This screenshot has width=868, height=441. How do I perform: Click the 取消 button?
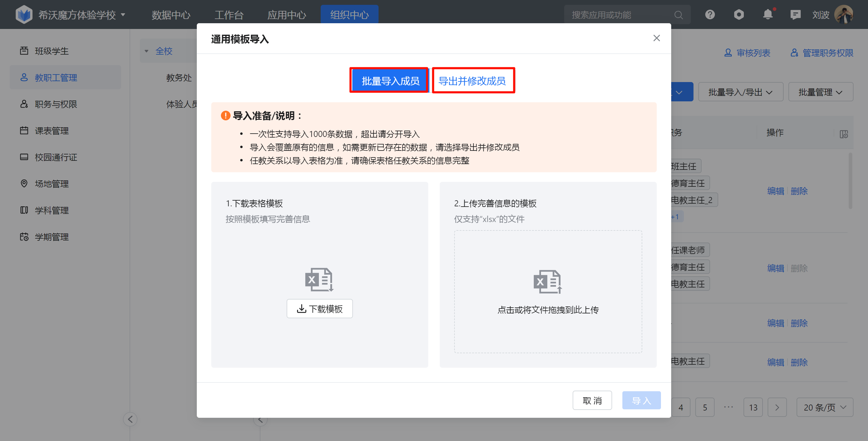(x=592, y=400)
